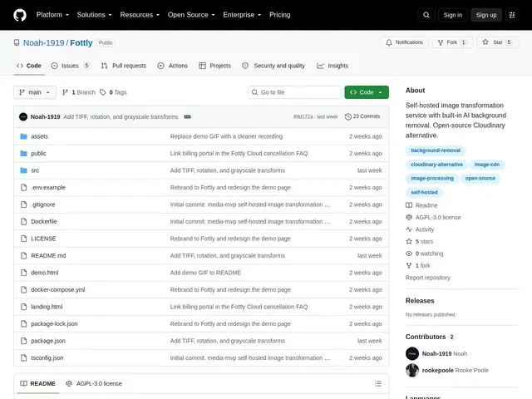Open the src folder
Viewport: 532px width, 399px height.
point(35,170)
